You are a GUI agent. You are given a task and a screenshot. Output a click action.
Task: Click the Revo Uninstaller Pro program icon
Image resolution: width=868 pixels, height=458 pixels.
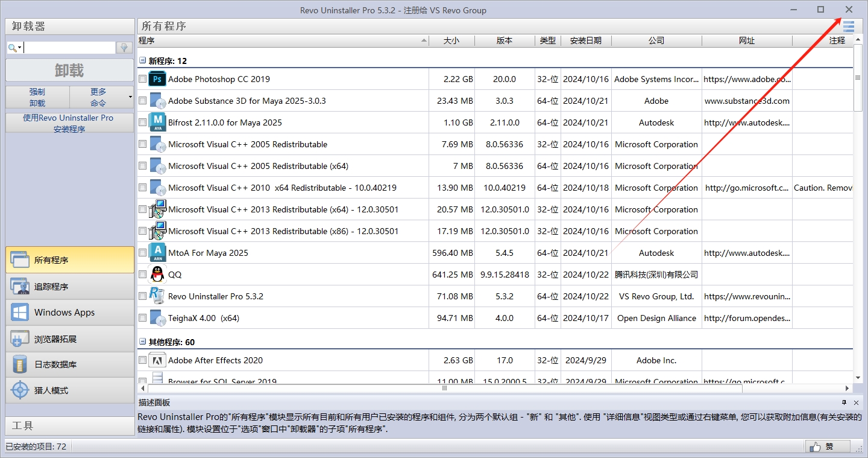[157, 296]
